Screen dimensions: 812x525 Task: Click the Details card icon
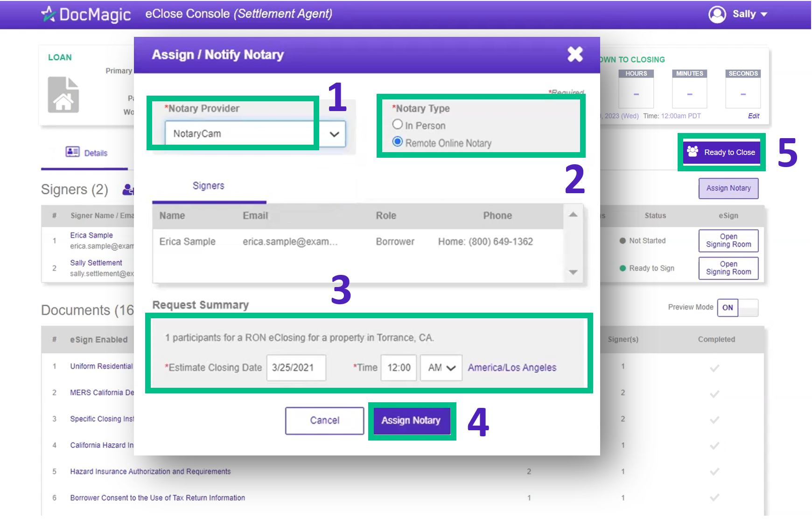pos(72,152)
